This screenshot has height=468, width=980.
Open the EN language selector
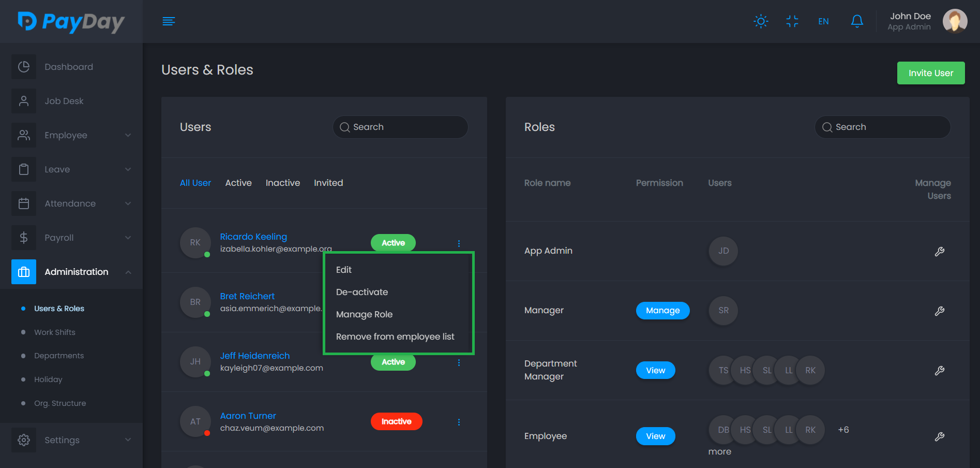[x=823, y=21]
